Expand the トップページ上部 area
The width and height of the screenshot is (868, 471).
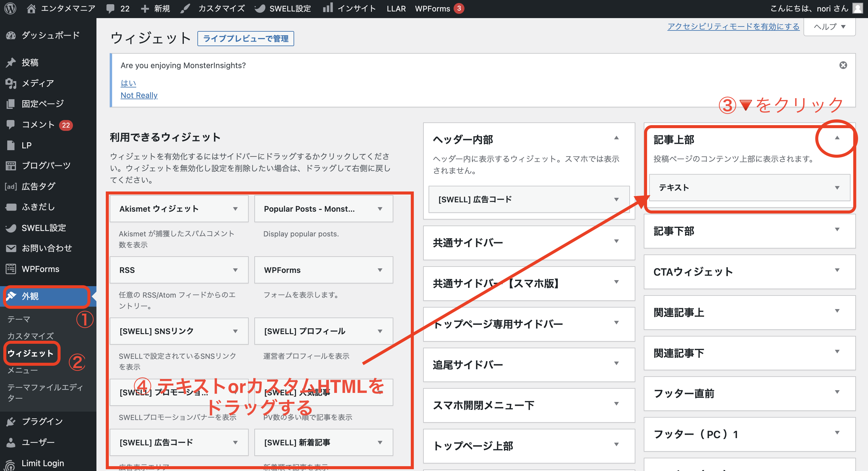(616, 445)
